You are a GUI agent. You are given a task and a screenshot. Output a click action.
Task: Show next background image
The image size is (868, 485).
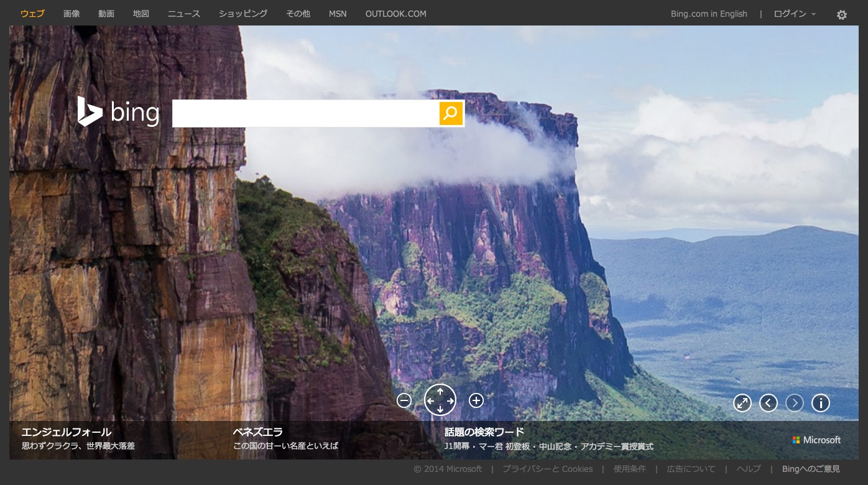795,403
